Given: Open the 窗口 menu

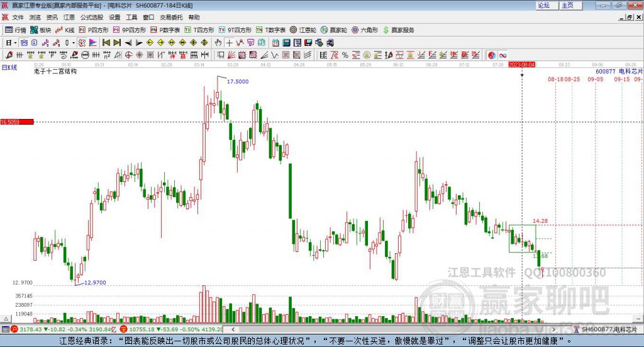Looking at the screenshot, I should point(148,17).
